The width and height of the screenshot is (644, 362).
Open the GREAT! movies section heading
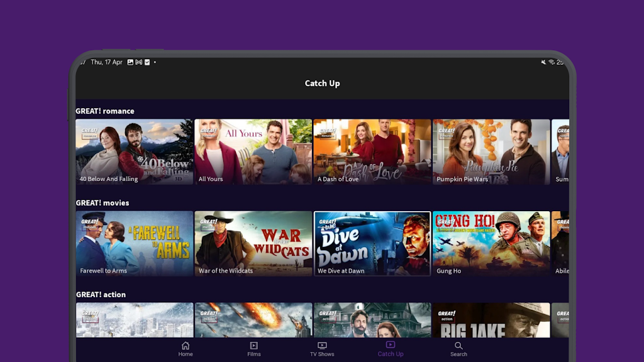[x=103, y=203]
